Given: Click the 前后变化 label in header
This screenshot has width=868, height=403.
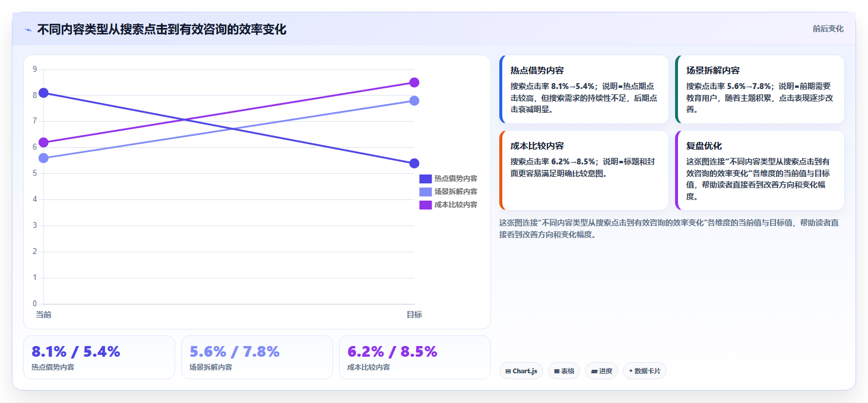Looking at the screenshot, I should [x=828, y=29].
